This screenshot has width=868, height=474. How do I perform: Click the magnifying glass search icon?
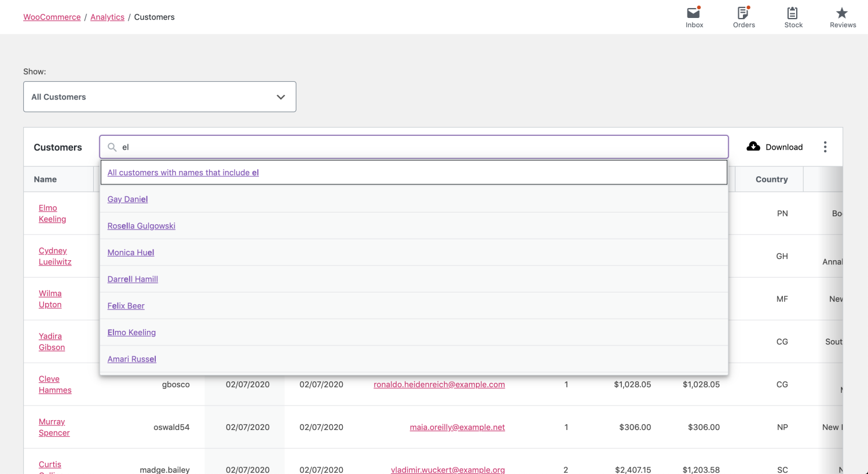click(112, 147)
